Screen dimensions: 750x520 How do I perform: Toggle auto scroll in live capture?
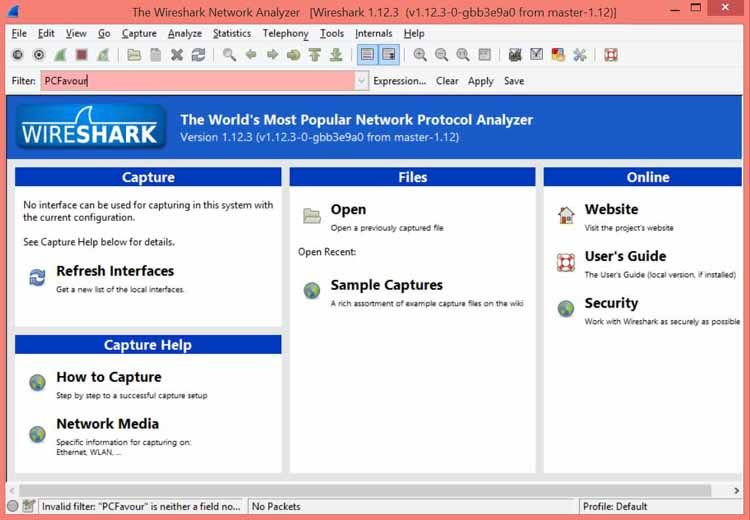click(389, 55)
